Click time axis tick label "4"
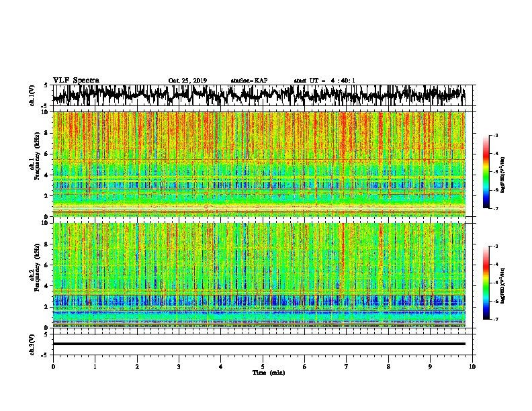 (221, 366)
